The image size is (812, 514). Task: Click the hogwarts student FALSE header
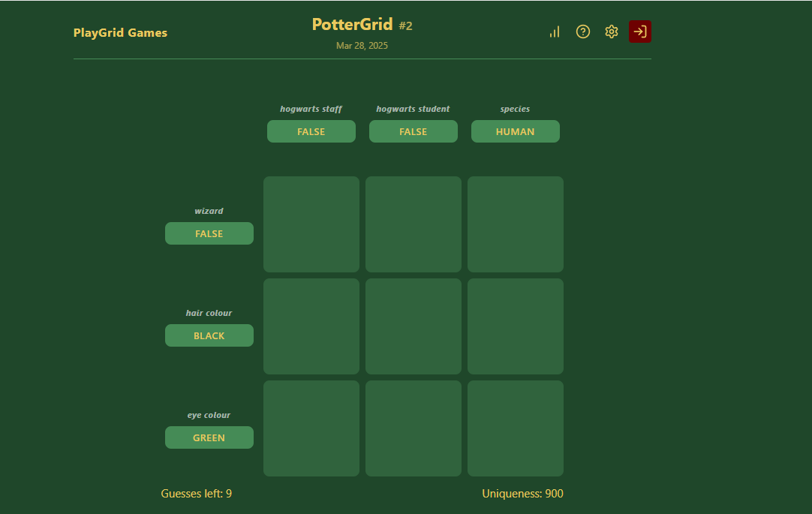tap(414, 131)
